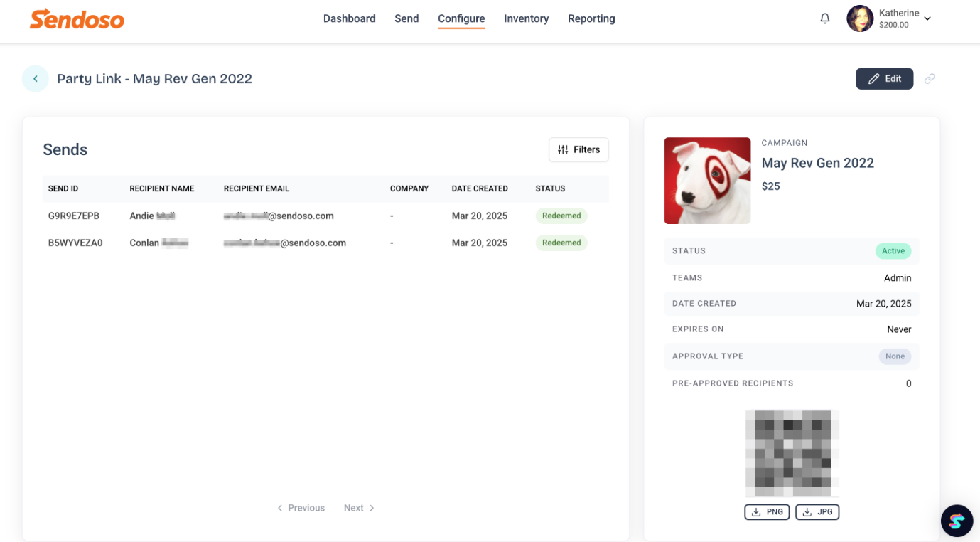This screenshot has width=980, height=542.
Task: Open the Dashboard tab
Action: [350, 18]
